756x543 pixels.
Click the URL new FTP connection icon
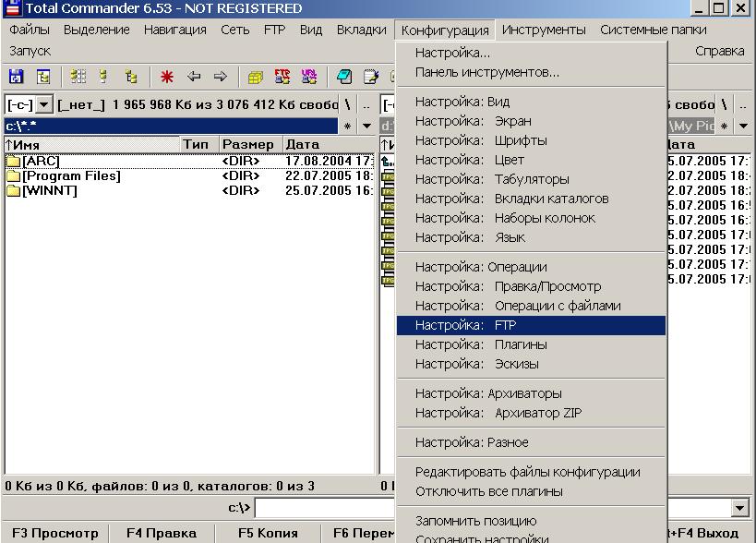[x=308, y=78]
